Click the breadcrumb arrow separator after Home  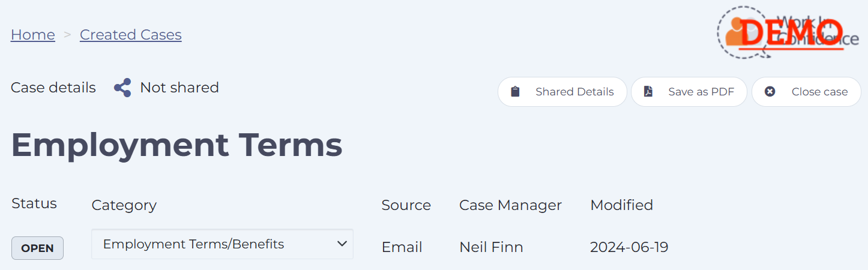68,35
